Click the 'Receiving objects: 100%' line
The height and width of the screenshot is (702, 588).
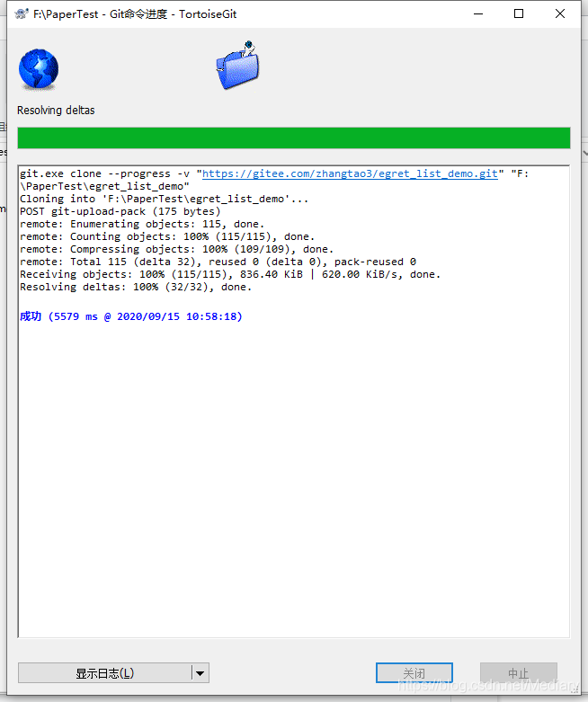click(x=230, y=274)
